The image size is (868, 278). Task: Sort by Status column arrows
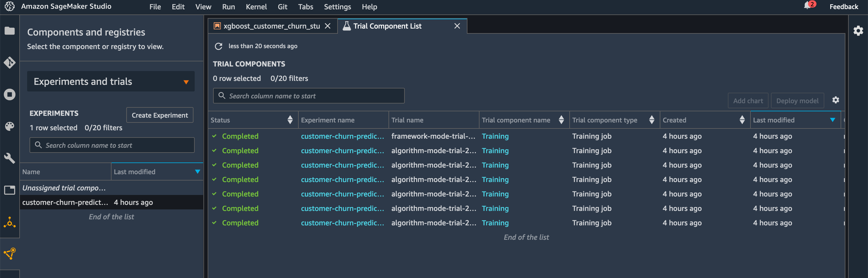[290, 120]
